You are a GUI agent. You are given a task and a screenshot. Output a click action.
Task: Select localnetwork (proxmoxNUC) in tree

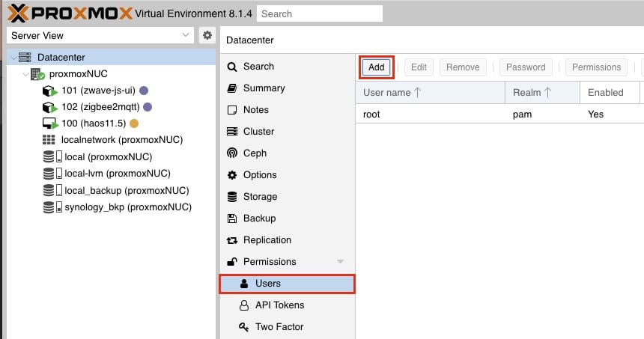click(x=122, y=140)
